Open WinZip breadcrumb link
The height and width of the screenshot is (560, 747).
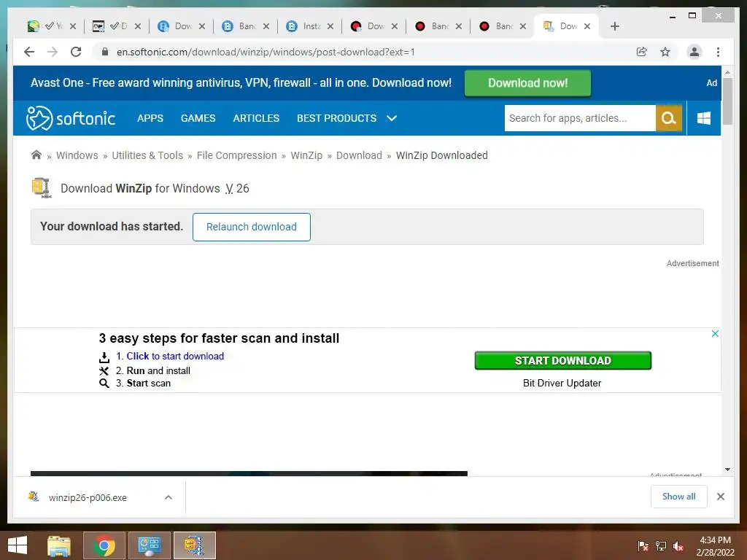306,155
